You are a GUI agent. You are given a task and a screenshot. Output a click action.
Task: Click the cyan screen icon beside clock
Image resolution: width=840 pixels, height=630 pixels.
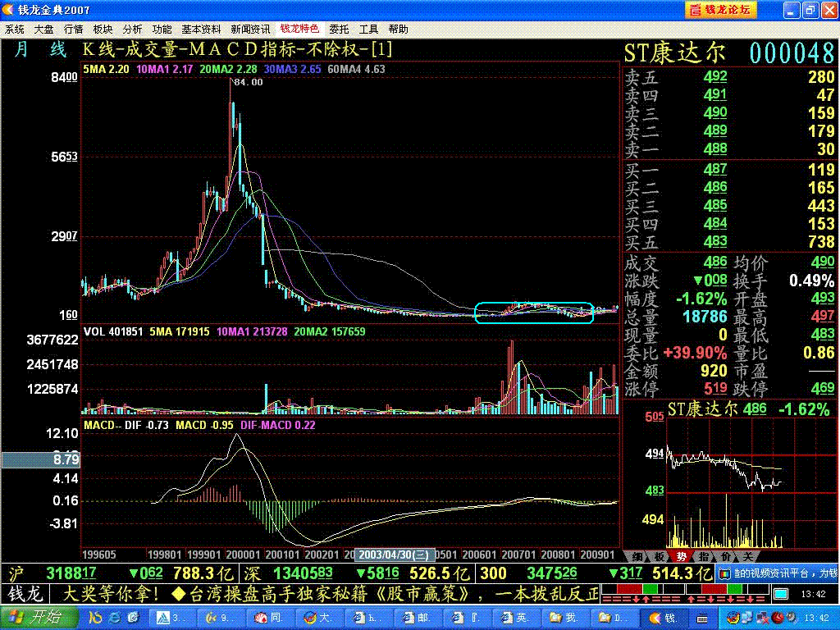click(781, 594)
